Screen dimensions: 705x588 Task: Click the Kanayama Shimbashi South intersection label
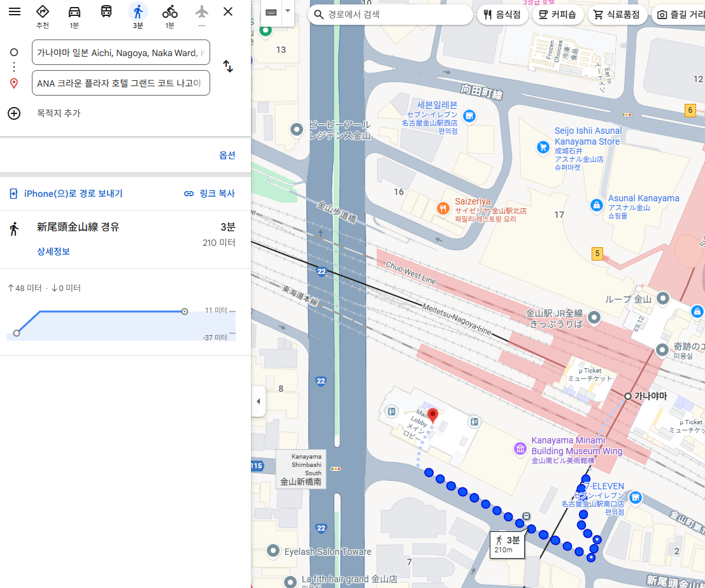click(301, 470)
